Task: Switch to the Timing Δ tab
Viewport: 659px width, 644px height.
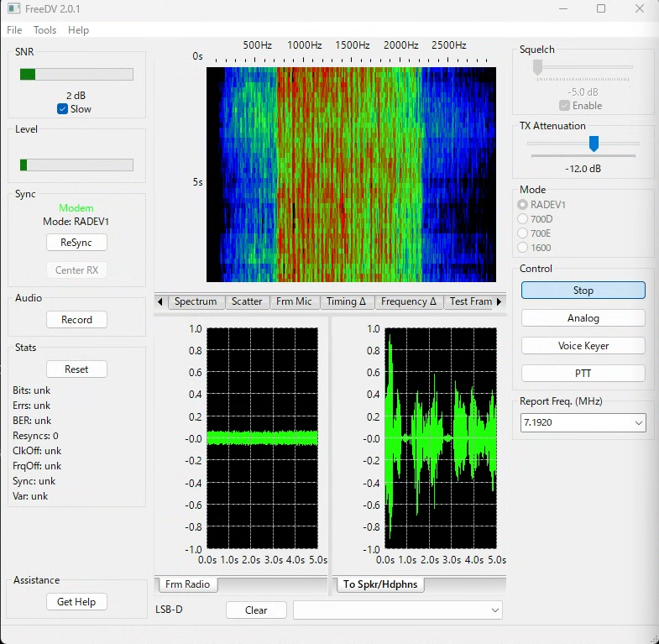Action: pos(346,301)
